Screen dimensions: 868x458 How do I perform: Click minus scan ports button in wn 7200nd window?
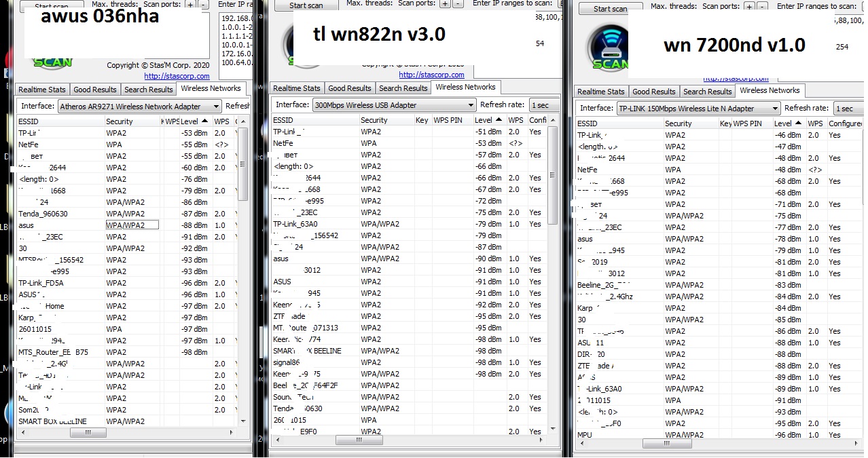(x=761, y=6)
